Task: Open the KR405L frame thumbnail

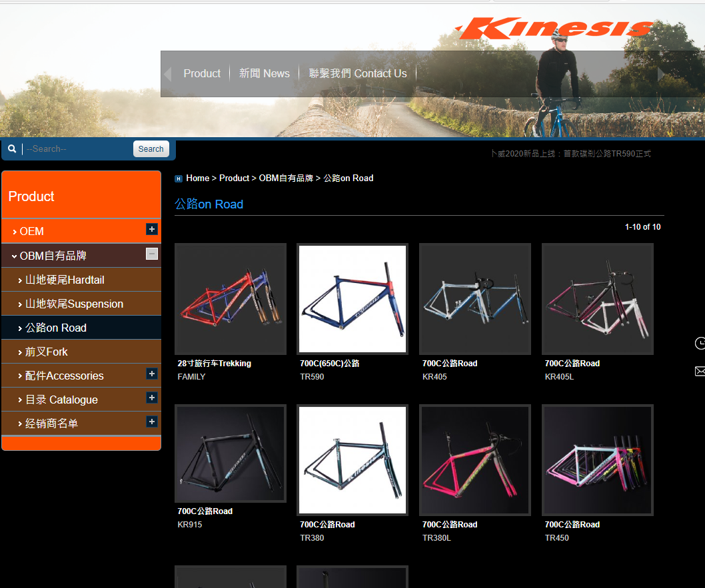Action: pos(598,299)
